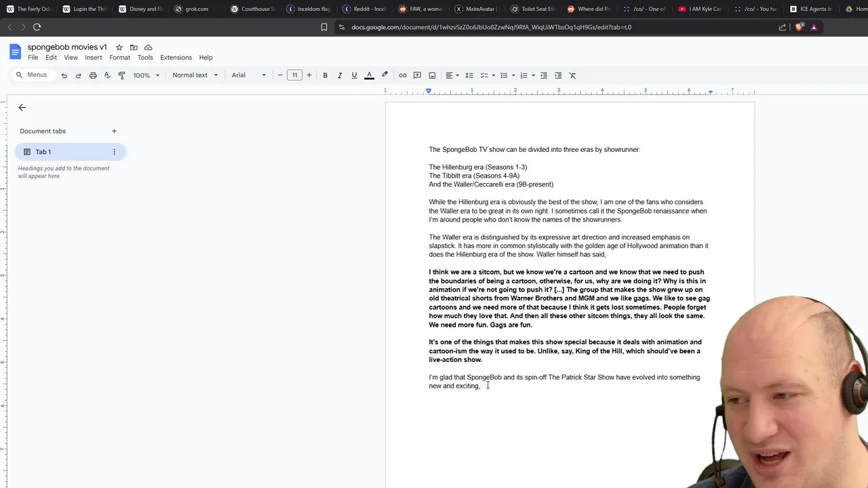Expand the numbered list options arrow
Screen dimensions: 868x488
coord(533,75)
